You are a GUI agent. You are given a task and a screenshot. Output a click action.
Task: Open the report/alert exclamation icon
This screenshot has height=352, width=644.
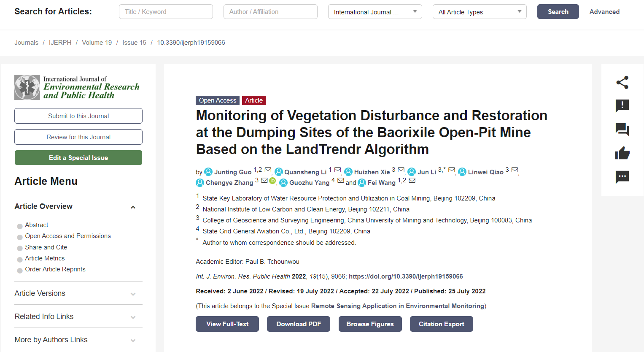[622, 106]
